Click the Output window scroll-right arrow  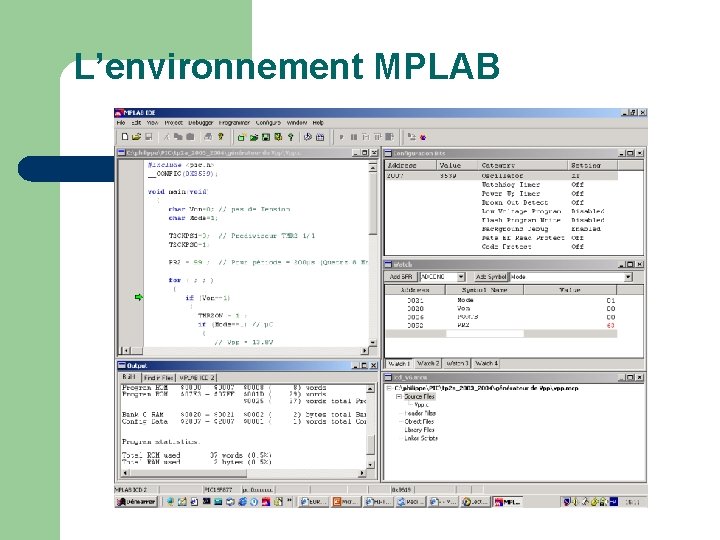coord(362,473)
